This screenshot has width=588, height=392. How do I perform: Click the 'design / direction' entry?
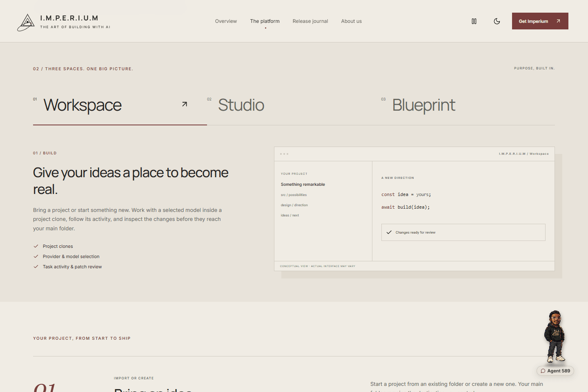coord(294,205)
